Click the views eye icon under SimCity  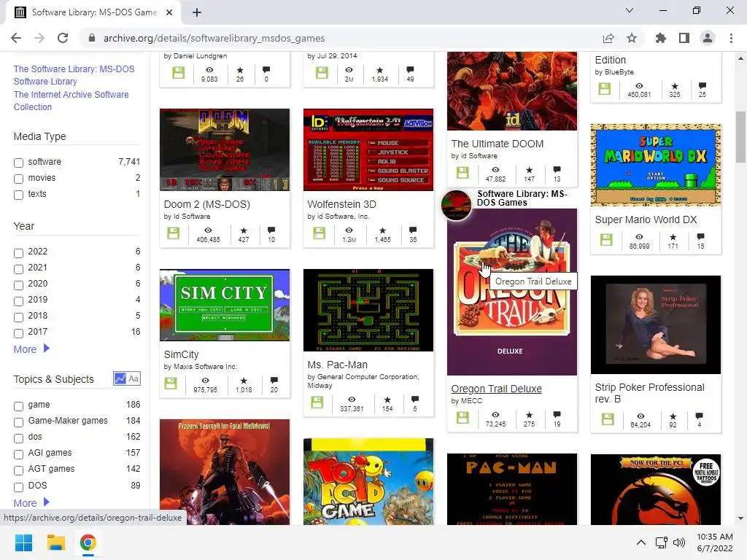click(205, 381)
